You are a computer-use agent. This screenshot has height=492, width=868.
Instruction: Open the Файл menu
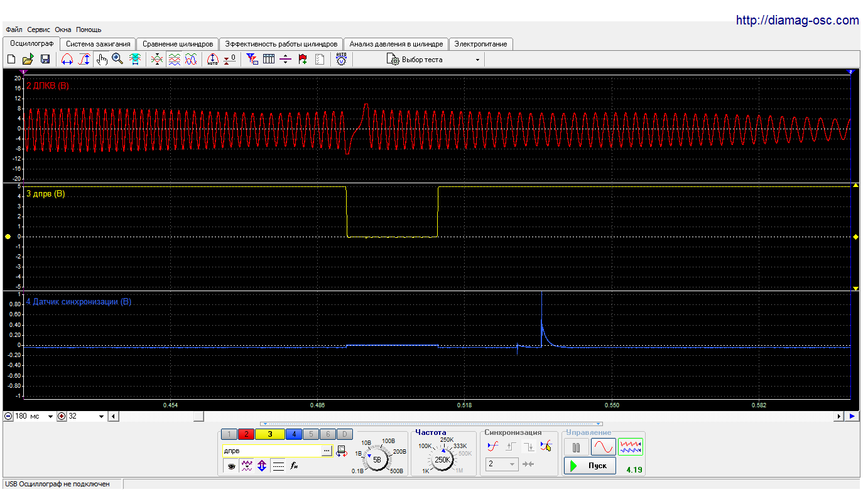[14, 29]
